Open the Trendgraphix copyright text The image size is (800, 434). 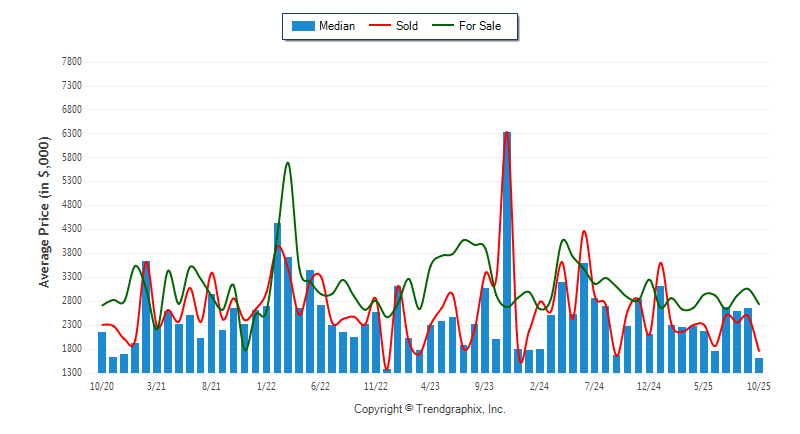(430, 409)
